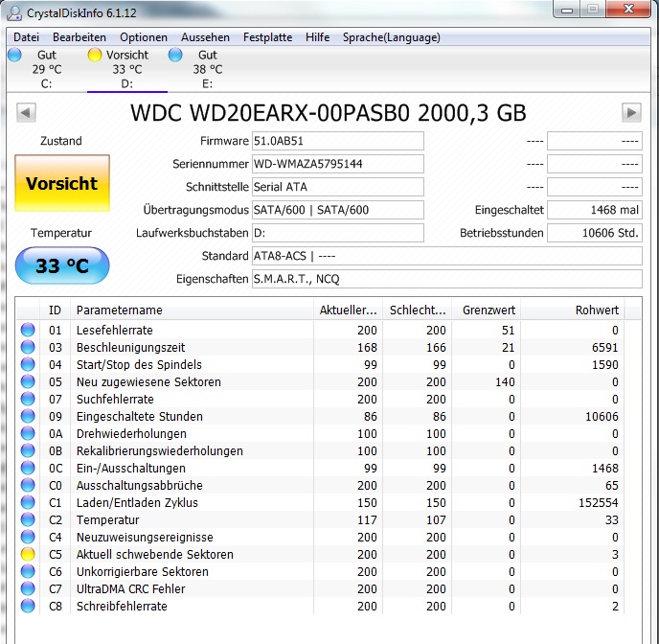
Task: Select Temperatur current value 117
Action: tap(367, 520)
